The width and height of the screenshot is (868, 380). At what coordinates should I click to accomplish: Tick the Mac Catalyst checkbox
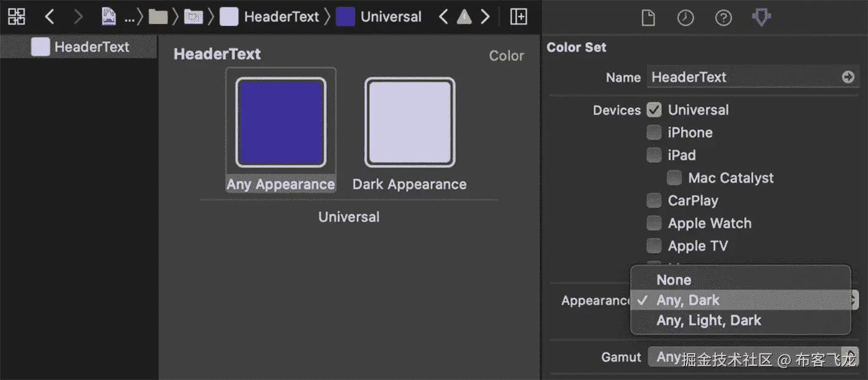point(675,178)
